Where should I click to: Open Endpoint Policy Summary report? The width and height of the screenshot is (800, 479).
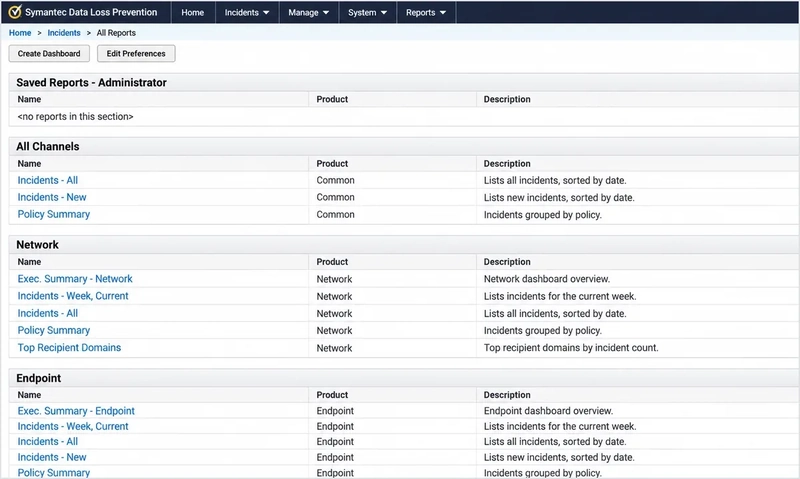[x=54, y=472]
